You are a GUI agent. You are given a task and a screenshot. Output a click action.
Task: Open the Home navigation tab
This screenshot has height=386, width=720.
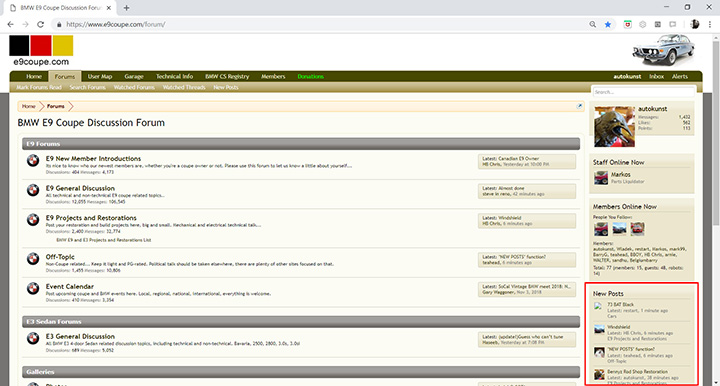coord(34,76)
